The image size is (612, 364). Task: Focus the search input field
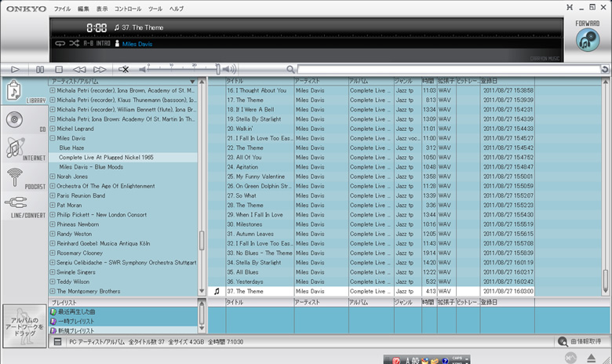pos(449,70)
